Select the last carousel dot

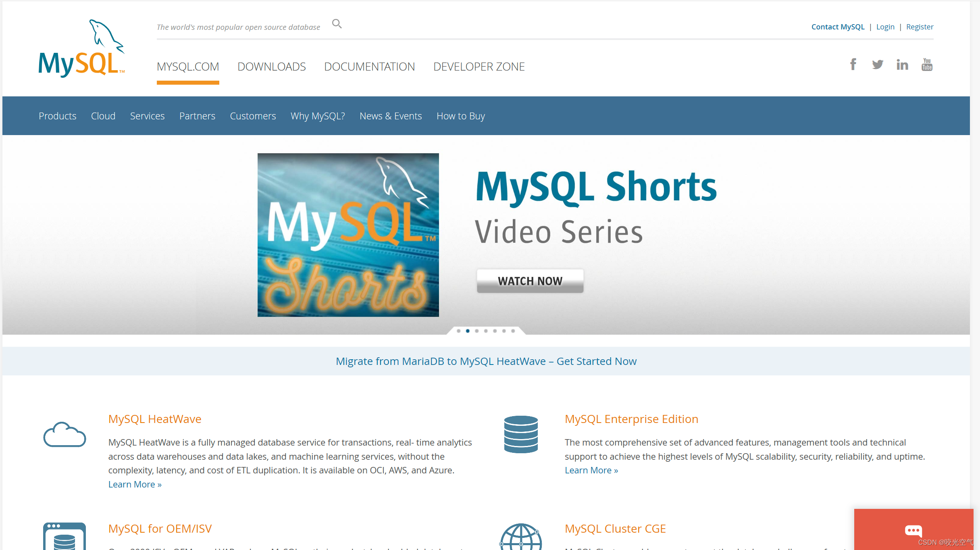[513, 331]
